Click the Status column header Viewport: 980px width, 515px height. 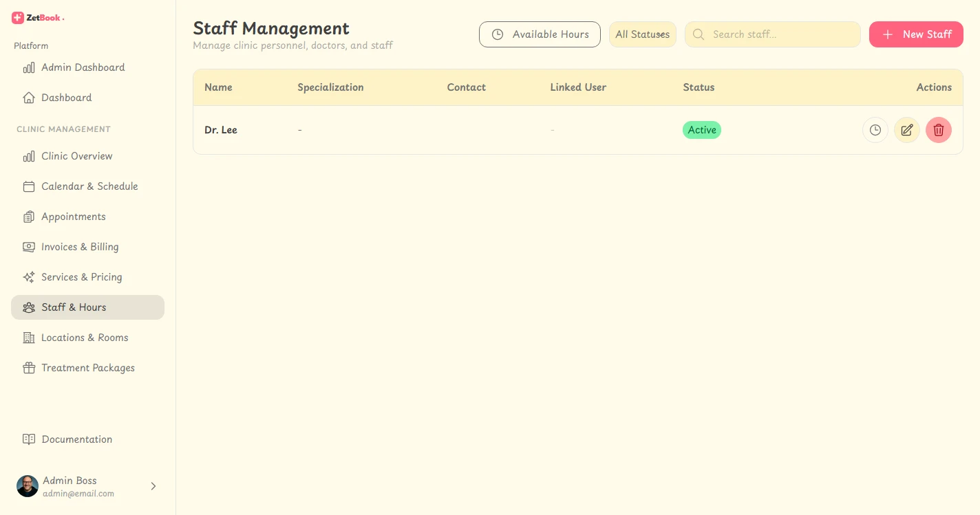point(699,87)
